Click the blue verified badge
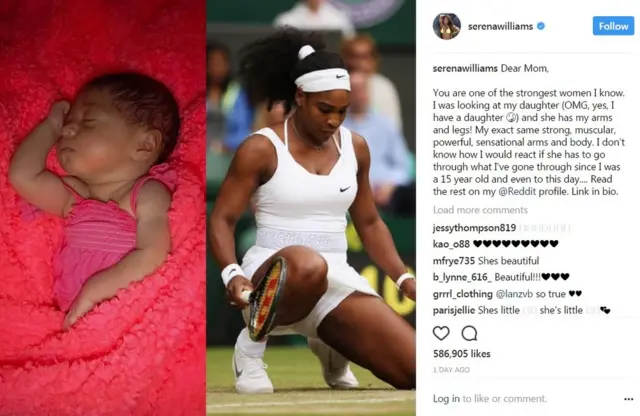 click(x=541, y=26)
